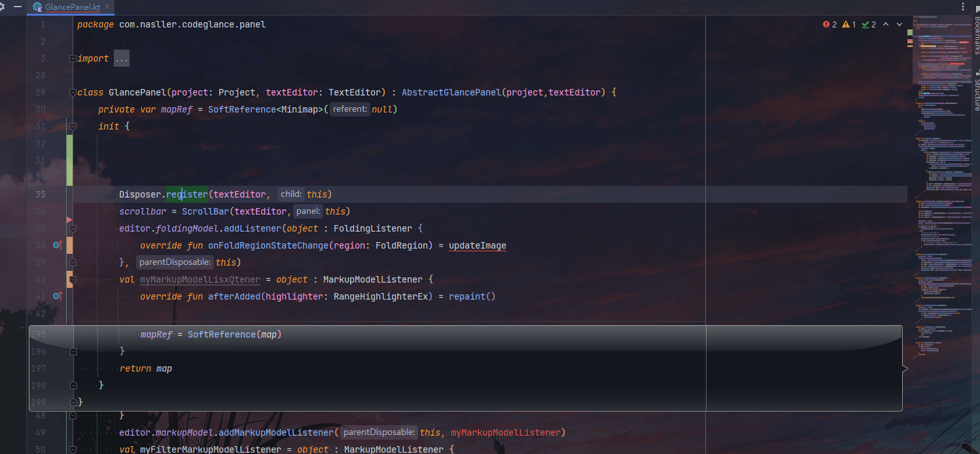Click the underlined updateImage reference
The width and height of the screenshot is (980, 454).
[477, 245]
